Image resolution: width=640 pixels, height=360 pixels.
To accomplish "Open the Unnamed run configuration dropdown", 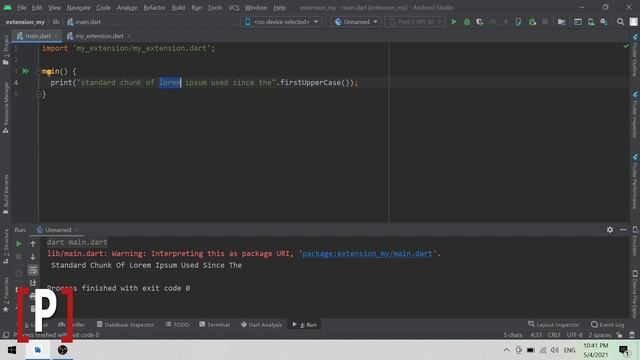I will tap(356, 22).
